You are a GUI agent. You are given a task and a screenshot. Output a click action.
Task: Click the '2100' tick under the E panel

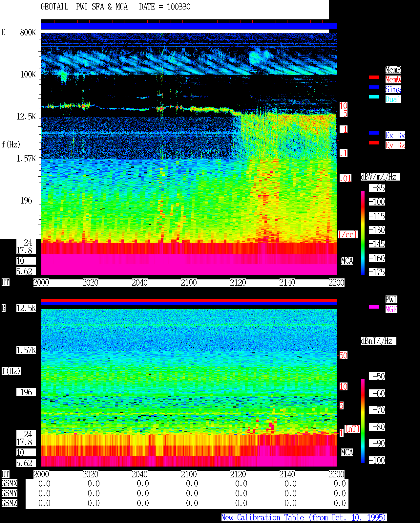tap(189, 282)
